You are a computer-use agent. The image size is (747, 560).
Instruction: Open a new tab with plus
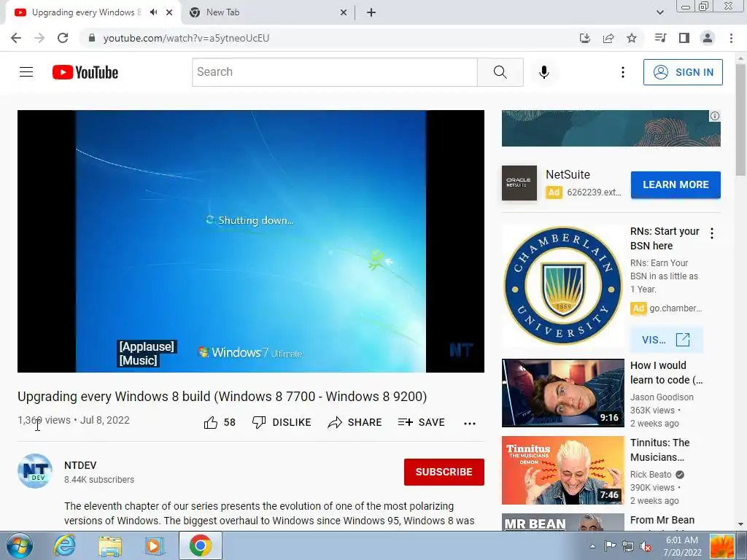(x=371, y=12)
